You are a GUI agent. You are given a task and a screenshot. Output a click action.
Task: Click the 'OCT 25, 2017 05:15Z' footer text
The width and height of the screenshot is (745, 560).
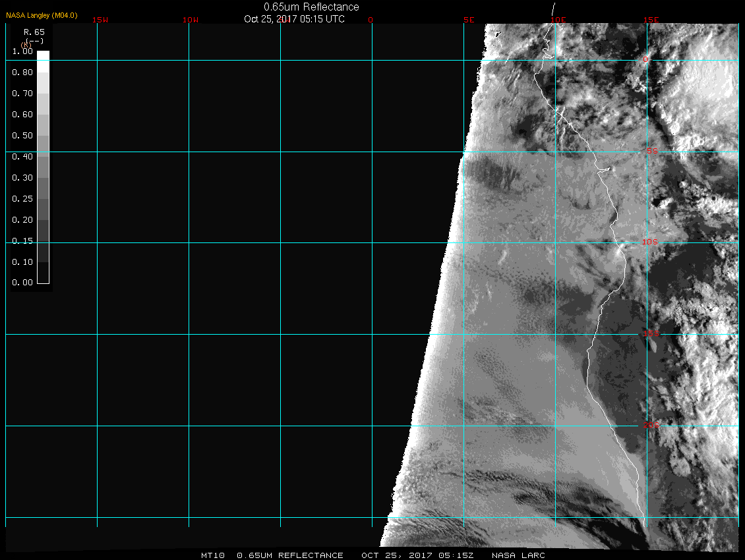(x=417, y=555)
